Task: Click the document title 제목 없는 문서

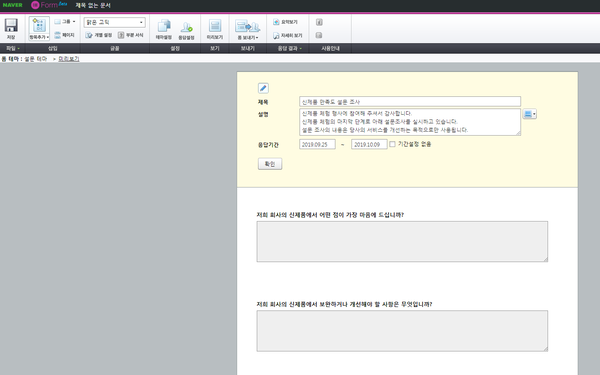Action: click(x=93, y=5)
